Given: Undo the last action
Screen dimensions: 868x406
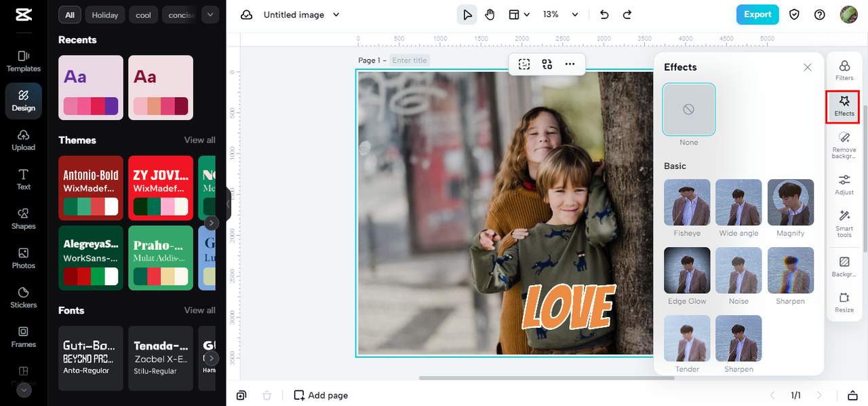Looking at the screenshot, I should (604, 14).
